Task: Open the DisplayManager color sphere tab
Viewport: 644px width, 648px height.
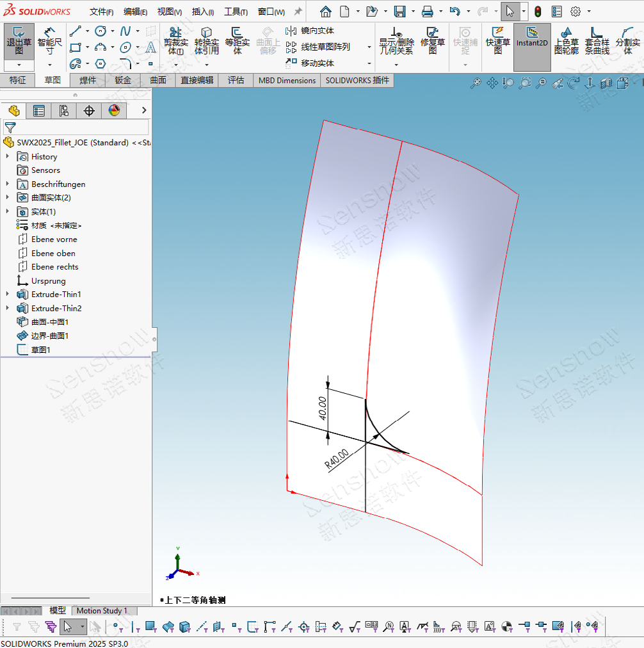Action: click(x=114, y=111)
